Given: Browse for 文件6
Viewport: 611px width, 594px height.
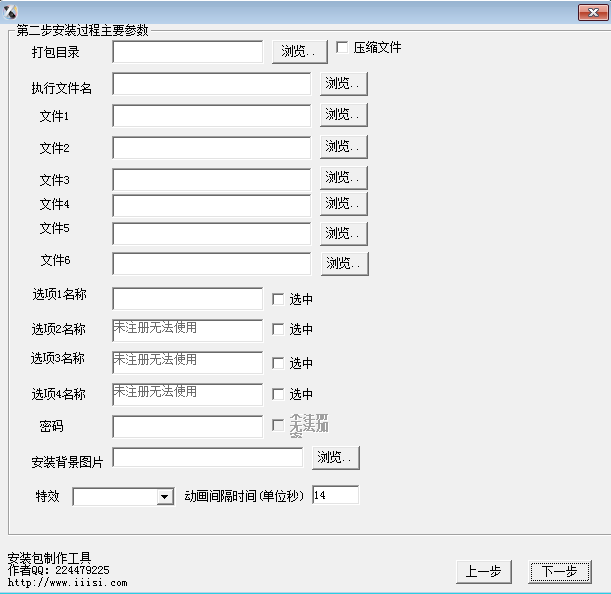Looking at the screenshot, I should (345, 263).
